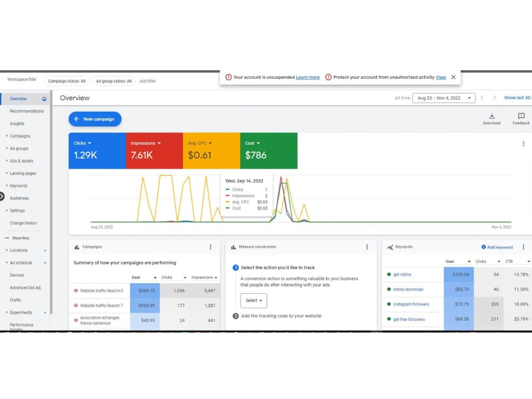Image resolution: width=532 pixels, height=399 pixels.
Task: Open the get free followers keyword
Action: (409, 319)
